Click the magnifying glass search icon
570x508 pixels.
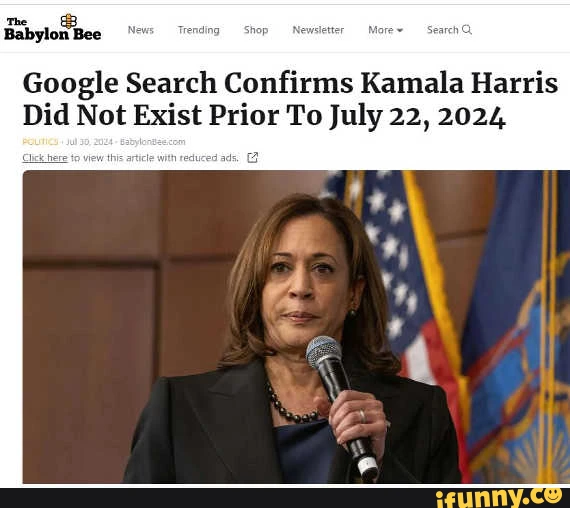click(x=467, y=29)
